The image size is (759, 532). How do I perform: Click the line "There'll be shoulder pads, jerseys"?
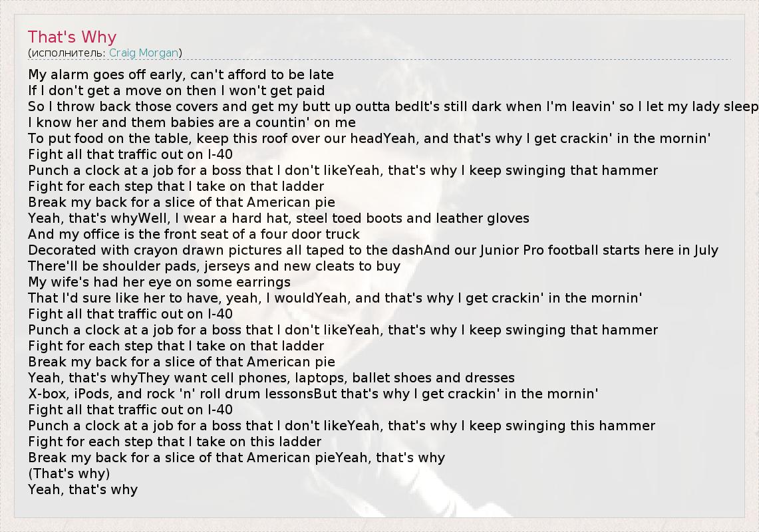pyautogui.click(x=214, y=266)
